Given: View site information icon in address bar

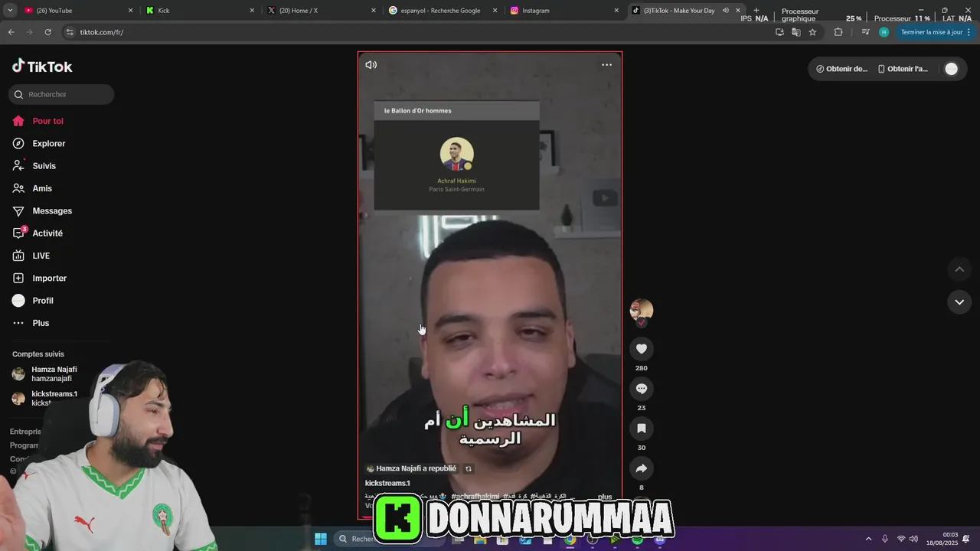Looking at the screenshot, I should 70,32.
